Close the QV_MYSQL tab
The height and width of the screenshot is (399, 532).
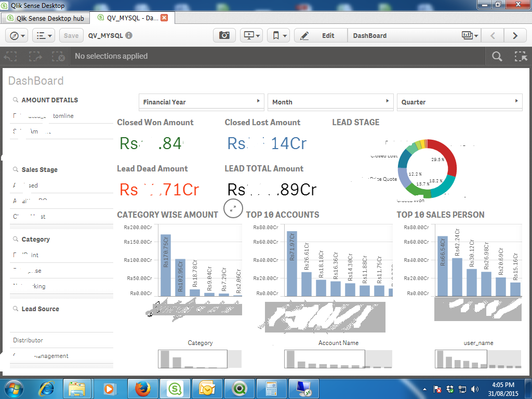[x=164, y=18]
